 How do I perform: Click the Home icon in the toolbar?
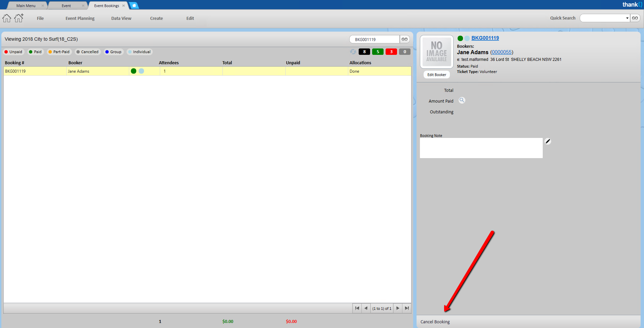(7, 18)
